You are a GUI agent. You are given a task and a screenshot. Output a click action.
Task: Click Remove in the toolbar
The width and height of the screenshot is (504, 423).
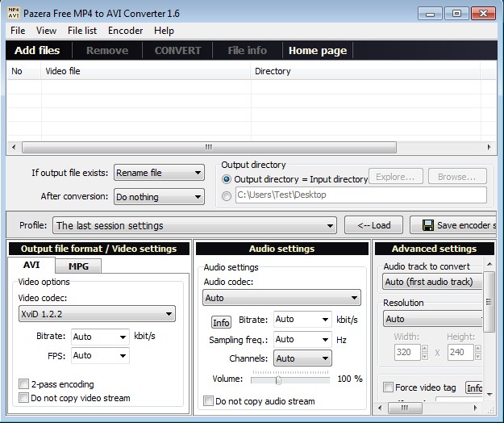point(106,50)
